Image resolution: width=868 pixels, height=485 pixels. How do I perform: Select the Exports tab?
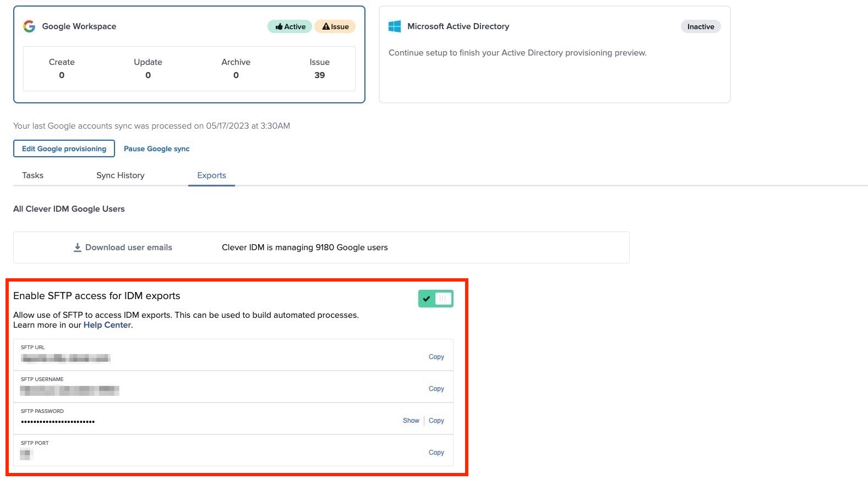[211, 175]
